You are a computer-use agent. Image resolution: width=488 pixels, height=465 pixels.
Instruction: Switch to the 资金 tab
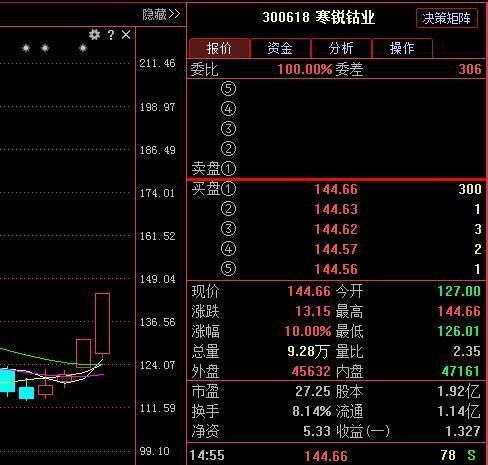point(280,48)
